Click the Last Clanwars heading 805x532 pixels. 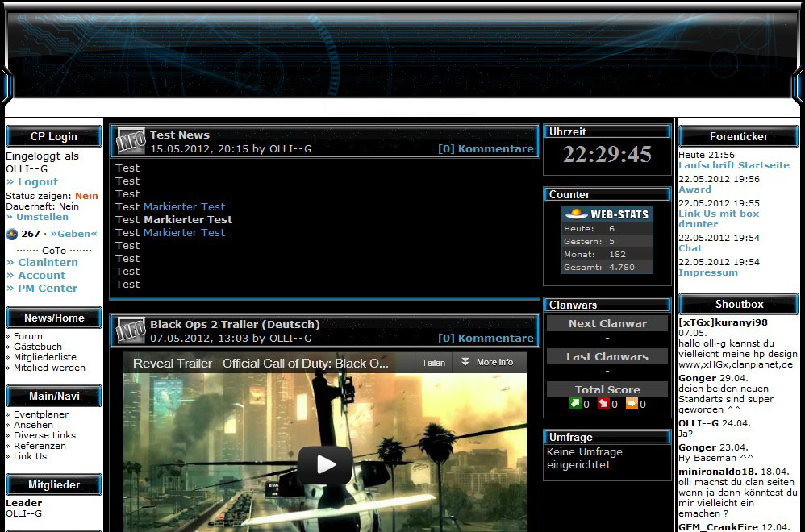(x=607, y=356)
